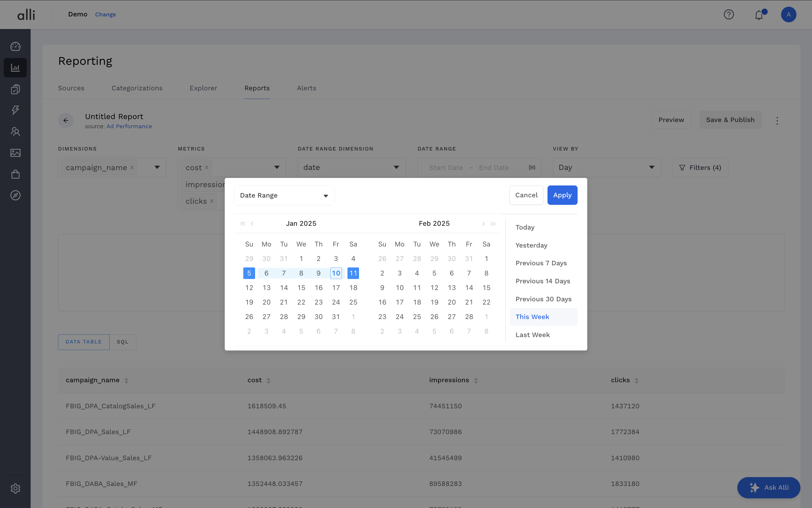Click the Start Date input field
This screenshot has height=508, width=812.
(446, 168)
